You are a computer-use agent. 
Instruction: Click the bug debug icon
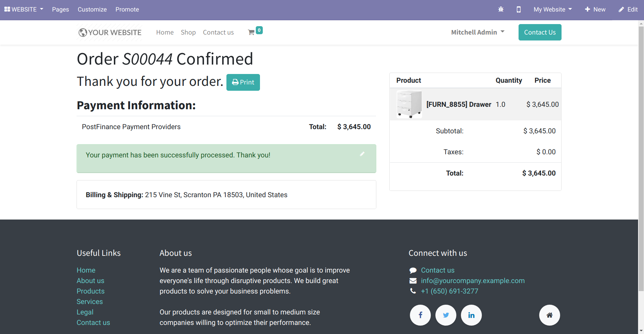point(501,9)
